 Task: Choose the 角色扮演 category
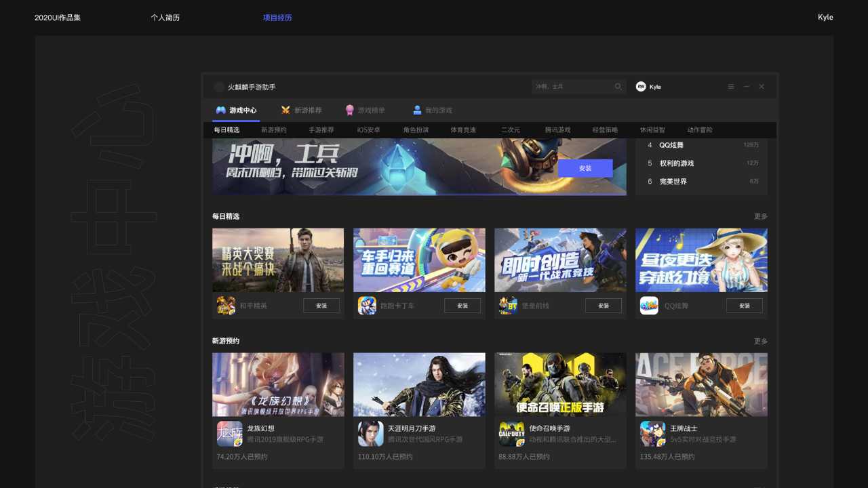coord(416,130)
